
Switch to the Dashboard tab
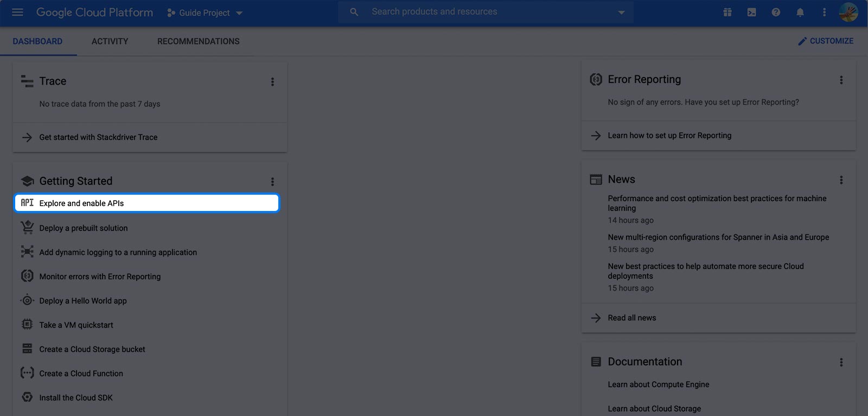(37, 41)
